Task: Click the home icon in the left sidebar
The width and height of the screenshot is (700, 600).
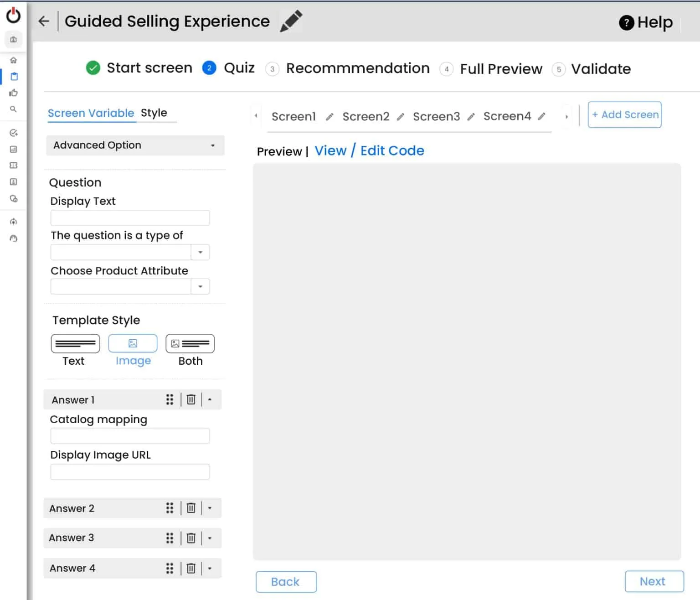Action: (x=14, y=60)
